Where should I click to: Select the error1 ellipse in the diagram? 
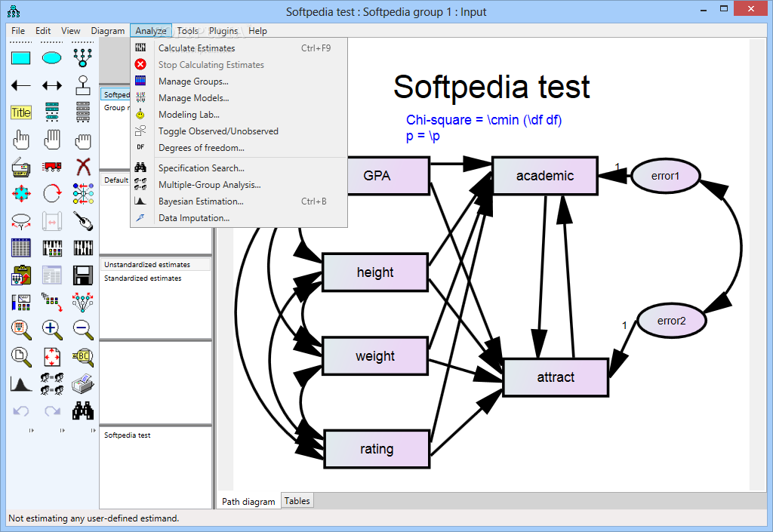tap(666, 176)
